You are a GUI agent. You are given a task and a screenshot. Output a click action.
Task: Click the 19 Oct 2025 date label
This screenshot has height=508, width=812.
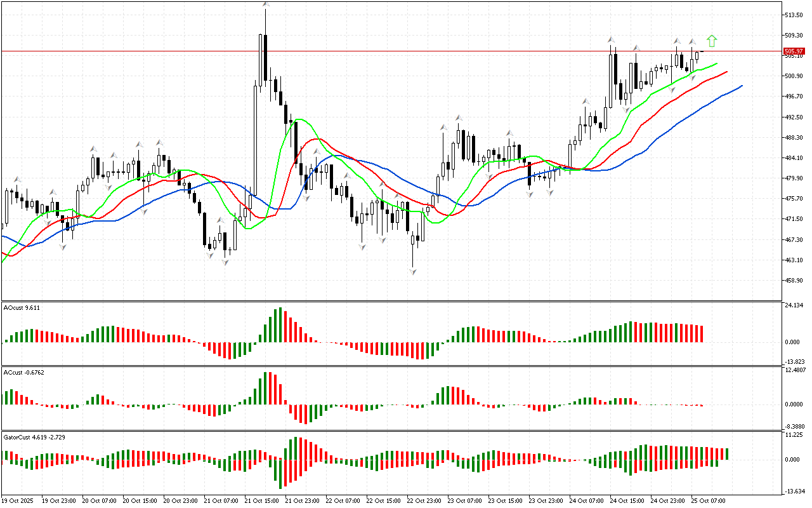[18, 501]
